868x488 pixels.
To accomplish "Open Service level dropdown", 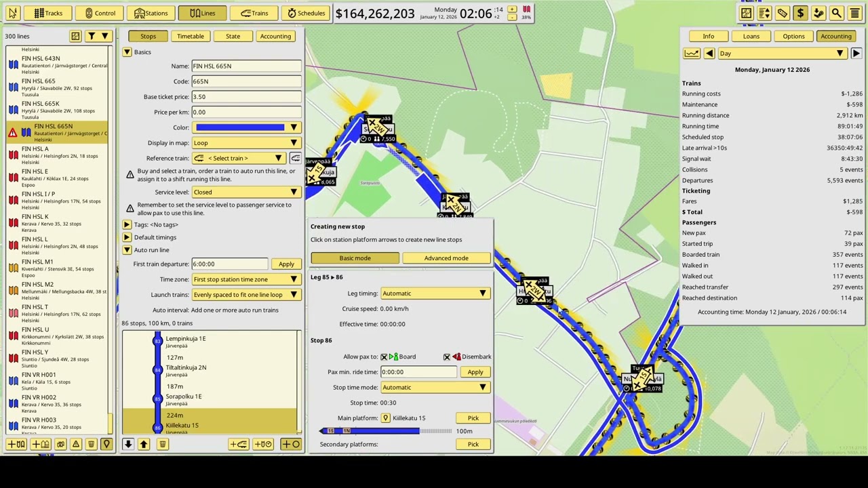I will click(x=247, y=192).
